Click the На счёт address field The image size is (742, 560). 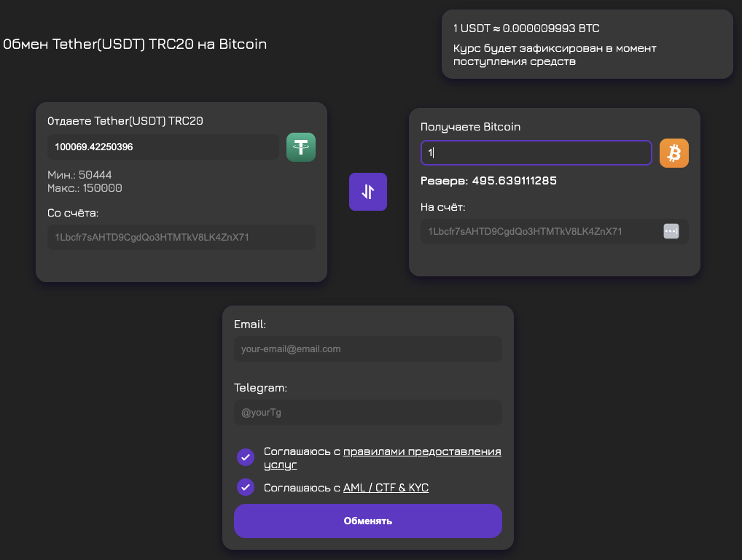point(539,231)
